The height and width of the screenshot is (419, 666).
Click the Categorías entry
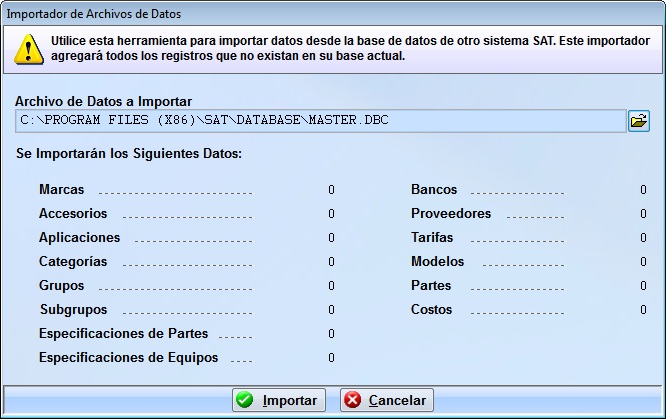[73, 261]
